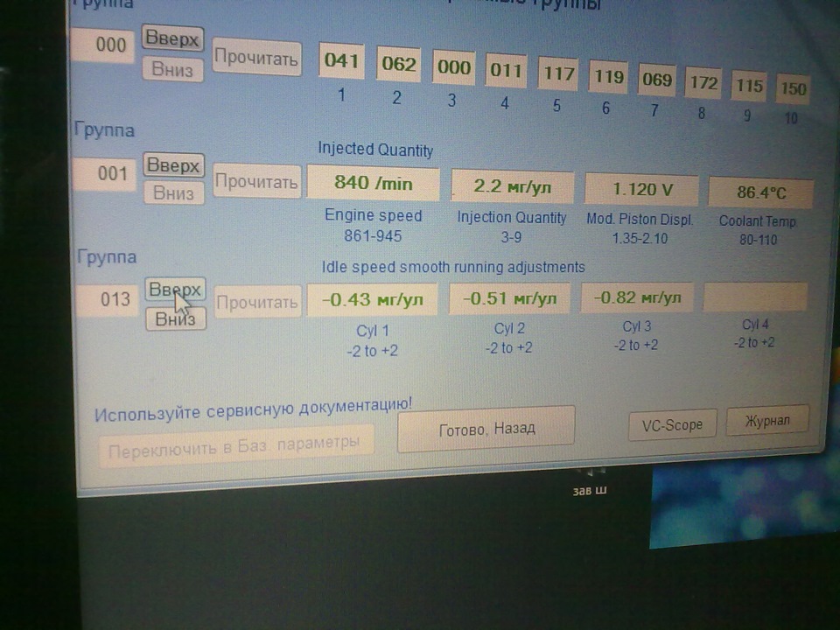Click the Injected Quantity heading

coord(375,150)
